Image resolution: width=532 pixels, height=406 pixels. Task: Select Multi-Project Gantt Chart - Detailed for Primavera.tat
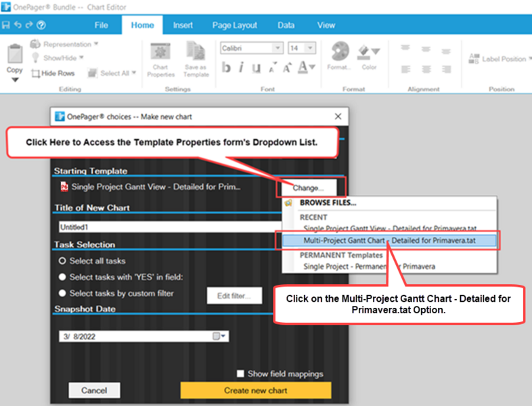(389, 240)
